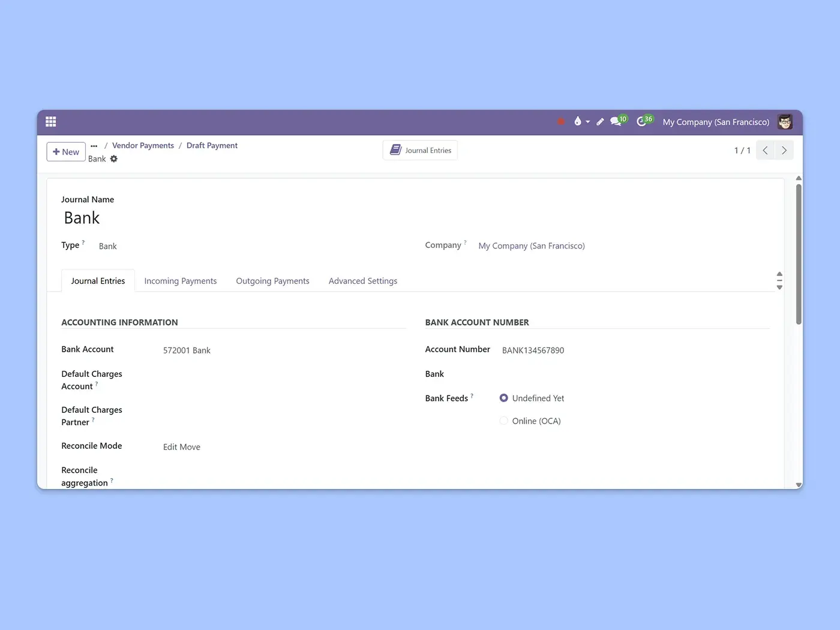Open activities clock showing 36 items
This screenshot has height=630, width=840.
pyautogui.click(x=643, y=121)
